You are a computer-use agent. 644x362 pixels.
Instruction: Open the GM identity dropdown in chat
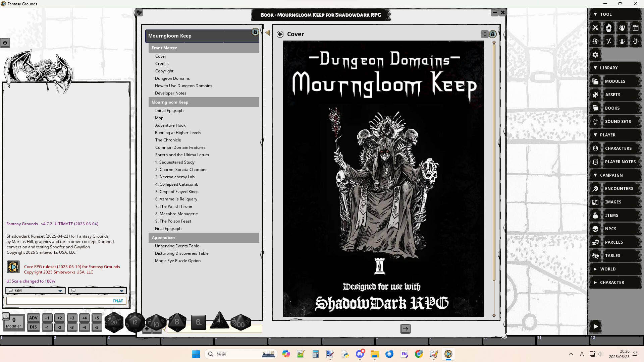pyautogui.click(x=60, y=291)
